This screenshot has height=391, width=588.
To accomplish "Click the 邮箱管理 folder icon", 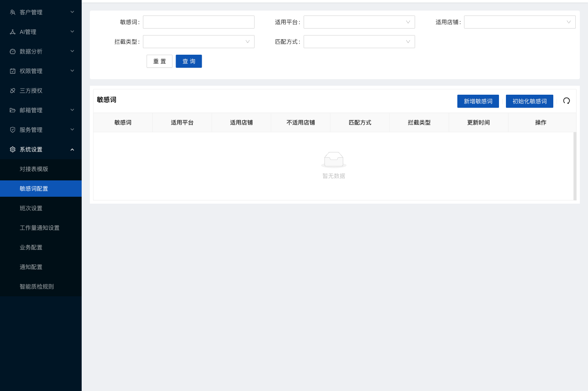I will pyautogui.click(x=13, y=110).
